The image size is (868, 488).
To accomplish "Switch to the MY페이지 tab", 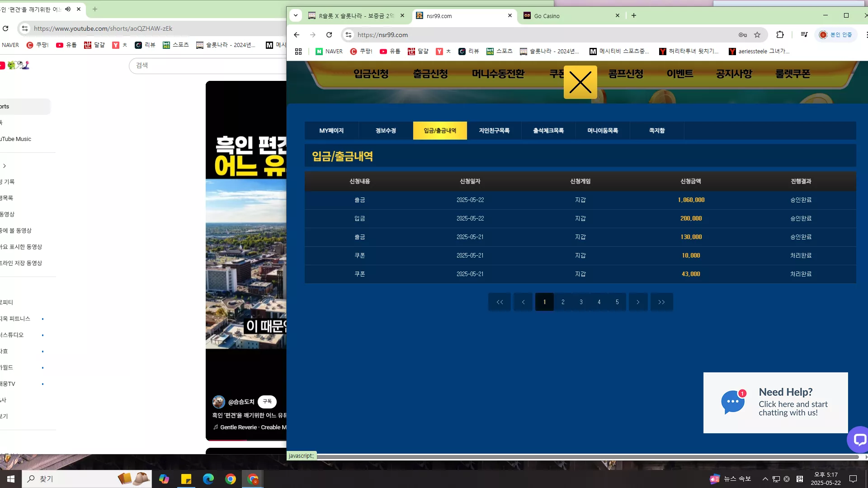I will tap(331, 131).
